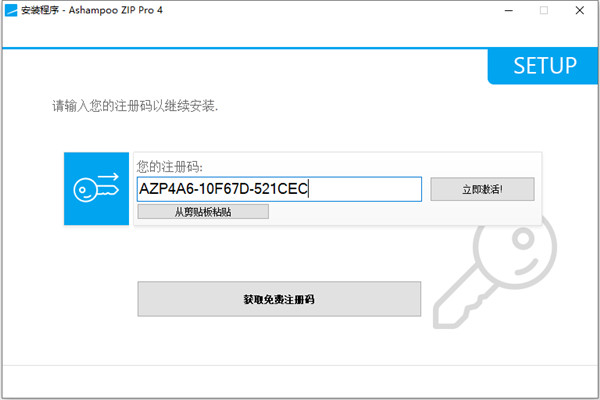Click the Ashampoo app icon in title bar
The height and width of the screenshot is (400, 600).
[11, 11]
